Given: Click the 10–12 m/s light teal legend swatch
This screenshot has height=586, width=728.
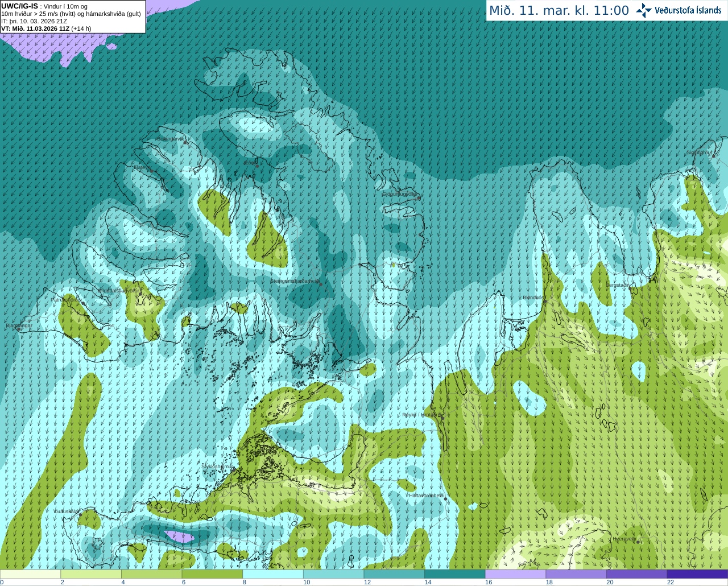Looking at the screenshot, I should pos(333,574).
